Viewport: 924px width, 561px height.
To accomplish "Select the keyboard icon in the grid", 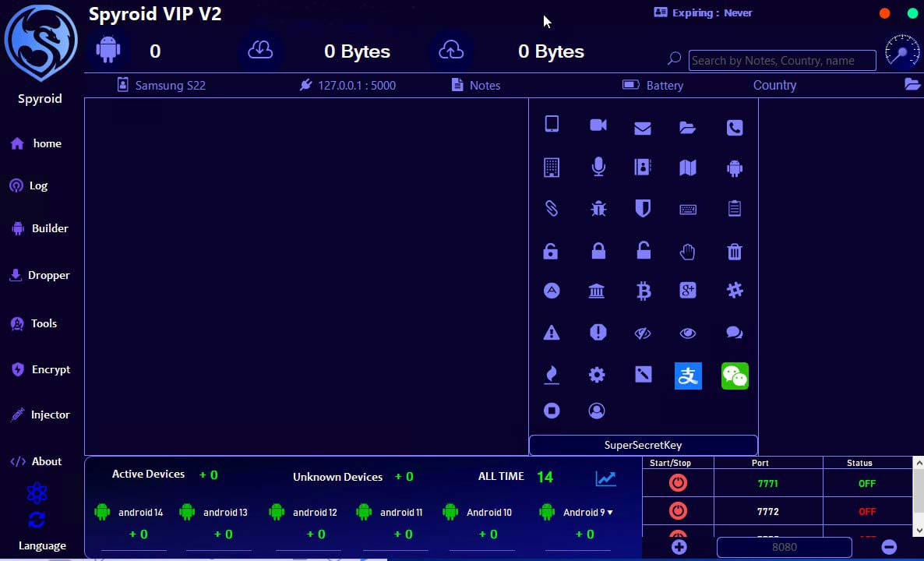I will pos(688,209).
